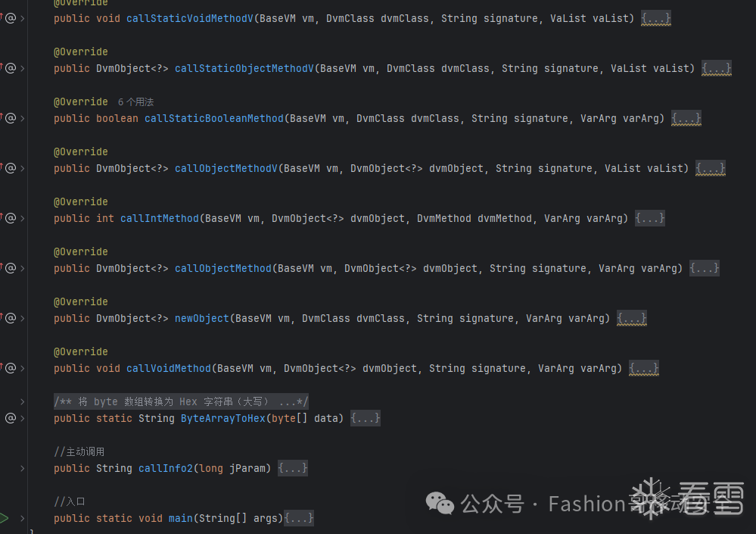Click the '//主动调用' comment
Viewport: 756px width, 534px height.
pyautogui.click(x=79, y=451)
